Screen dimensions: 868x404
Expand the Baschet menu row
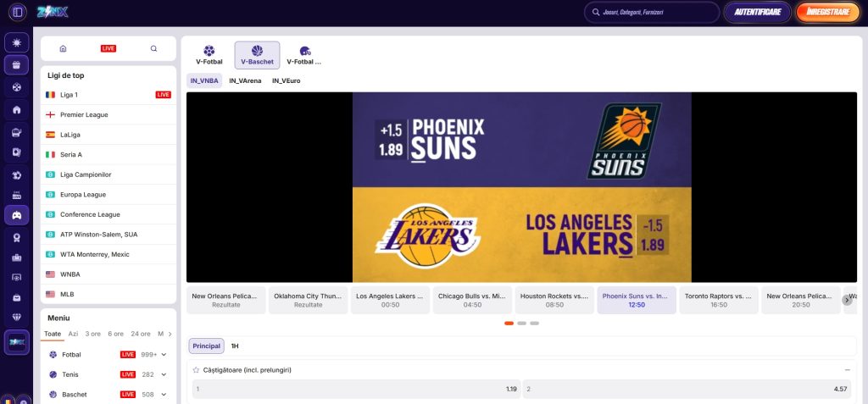pos(107,395)
